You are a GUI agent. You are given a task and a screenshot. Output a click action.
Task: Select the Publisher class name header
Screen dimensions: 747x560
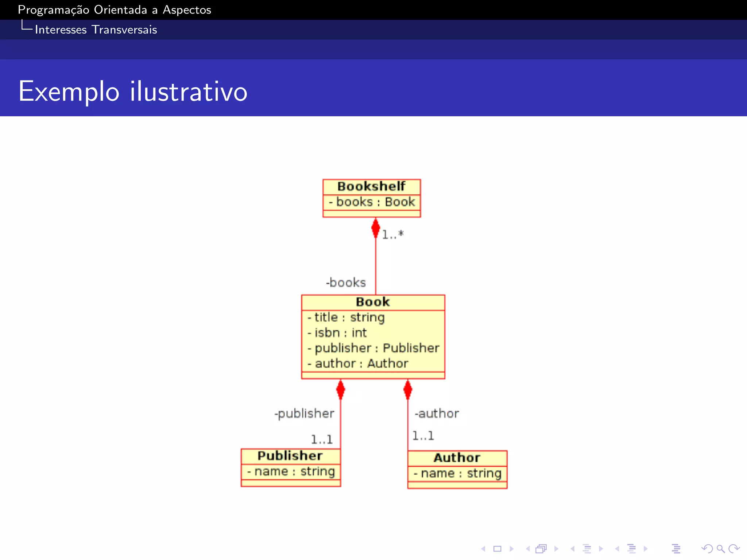290,456
